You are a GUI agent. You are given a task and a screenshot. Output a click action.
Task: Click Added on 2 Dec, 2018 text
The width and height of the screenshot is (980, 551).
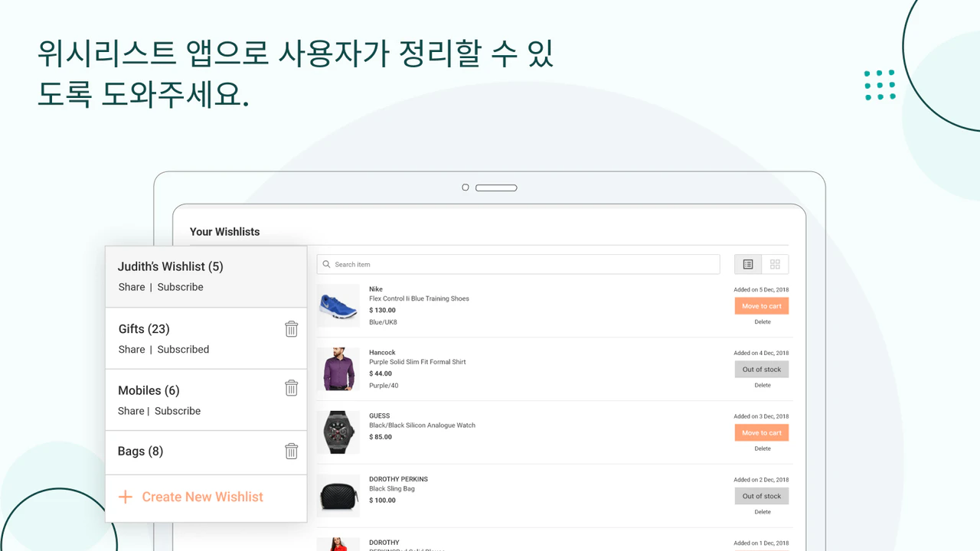point(761,480)
